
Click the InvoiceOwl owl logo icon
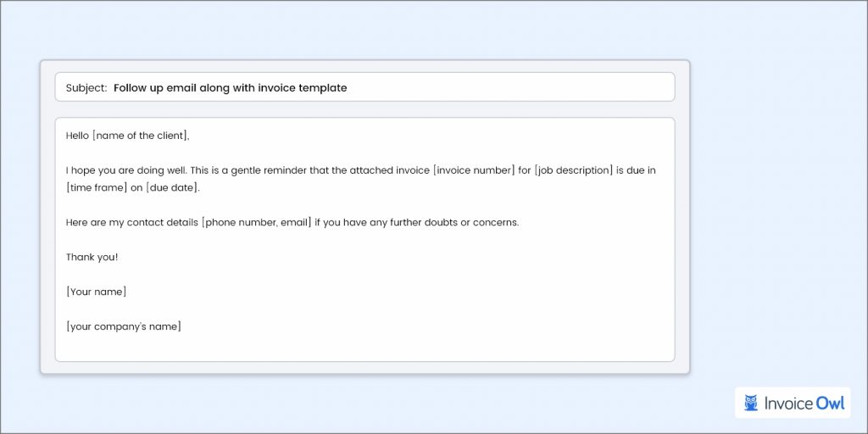point(751,403)
